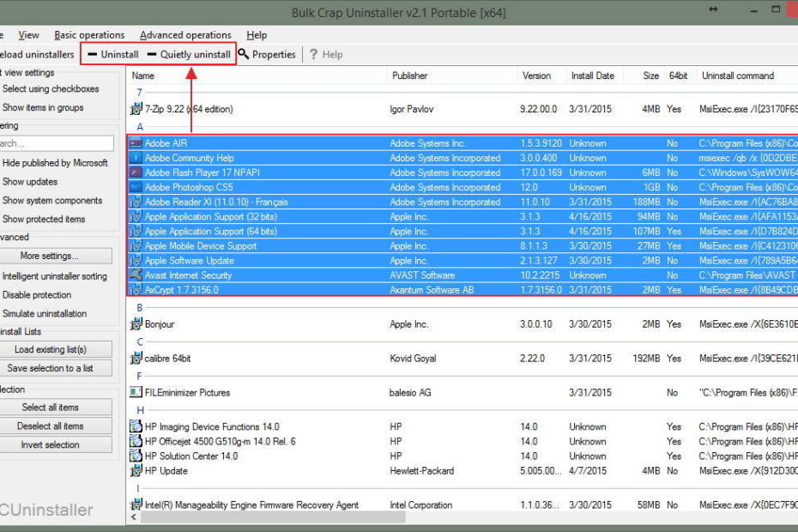Click the search input field
The width and height of the screenshot is (798, 532).
click(56, 143)
